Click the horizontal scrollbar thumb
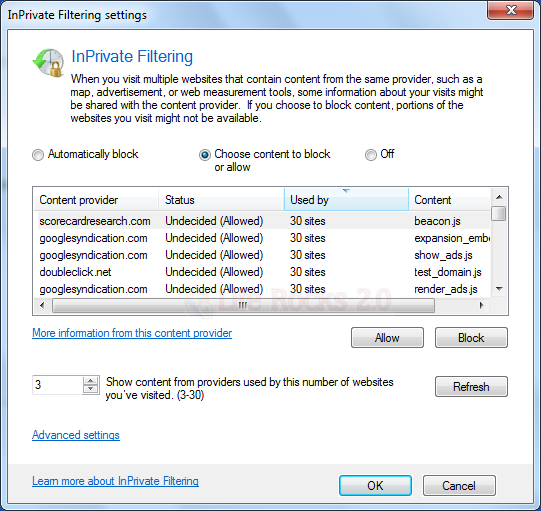541x511 pixels. pos(243,305)
